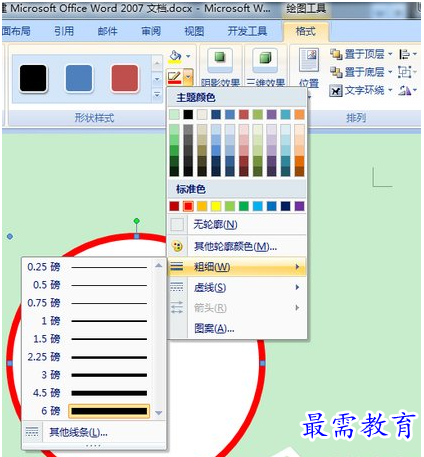This screenshot has height=457, width=424.
Task: Click the text wrapping (文字环绕) icon
Action: (336, 90)
